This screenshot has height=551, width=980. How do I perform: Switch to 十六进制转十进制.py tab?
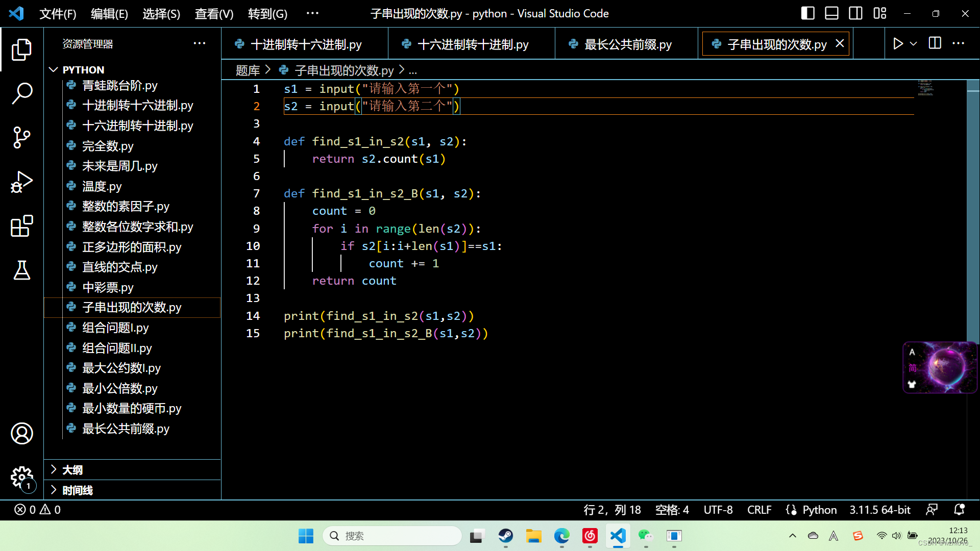[472, 44]
